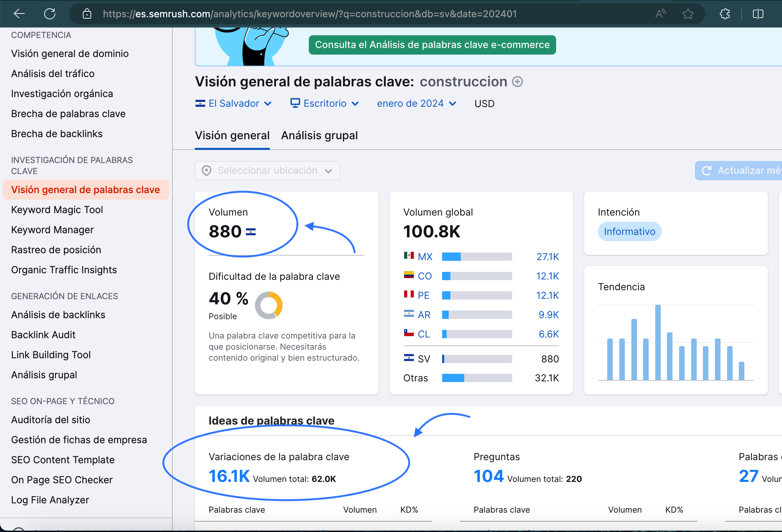Open Gestión de fichas de empresa

79,440
